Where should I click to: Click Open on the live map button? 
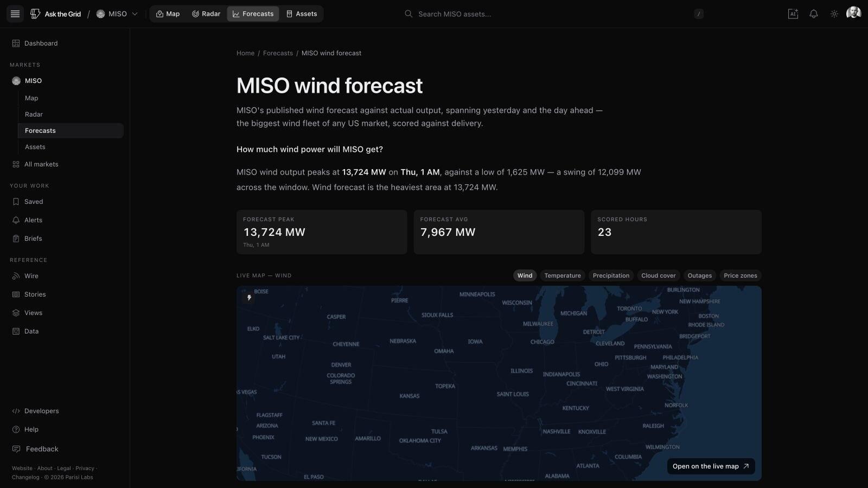pyautogui.click(x=711, y=466)
